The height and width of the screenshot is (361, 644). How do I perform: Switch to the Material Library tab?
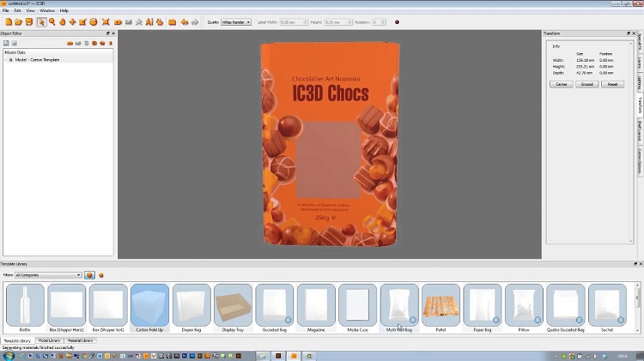click(80, 340)
